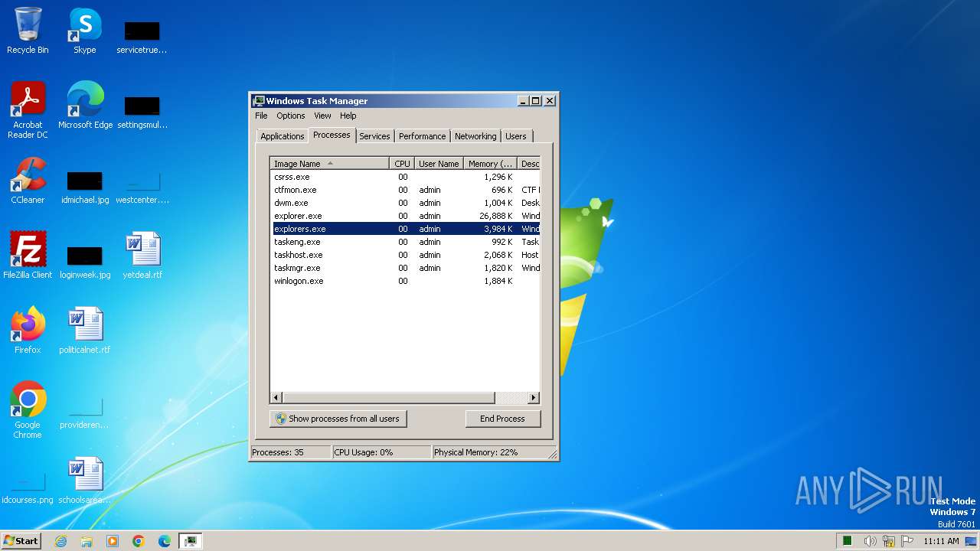Sort by the Image Name column header
This screenshot has width=980, height=551.
(x=330, y=164)
